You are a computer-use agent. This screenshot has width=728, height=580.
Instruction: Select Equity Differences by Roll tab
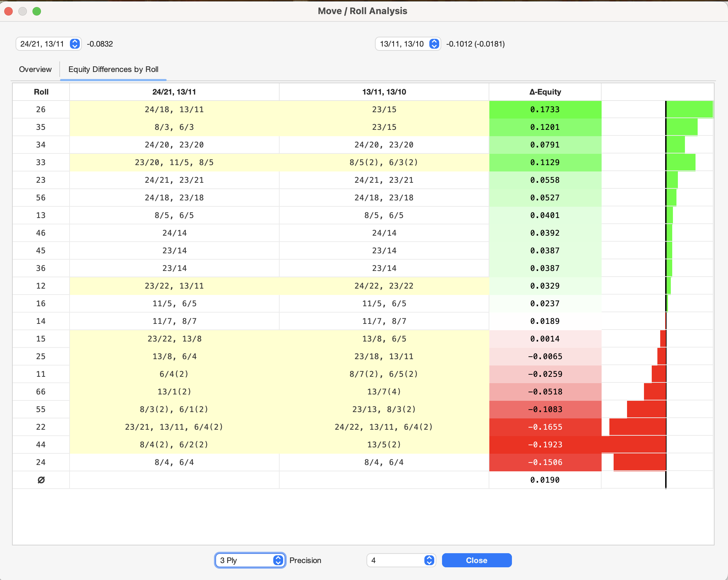tap(113, 69)
